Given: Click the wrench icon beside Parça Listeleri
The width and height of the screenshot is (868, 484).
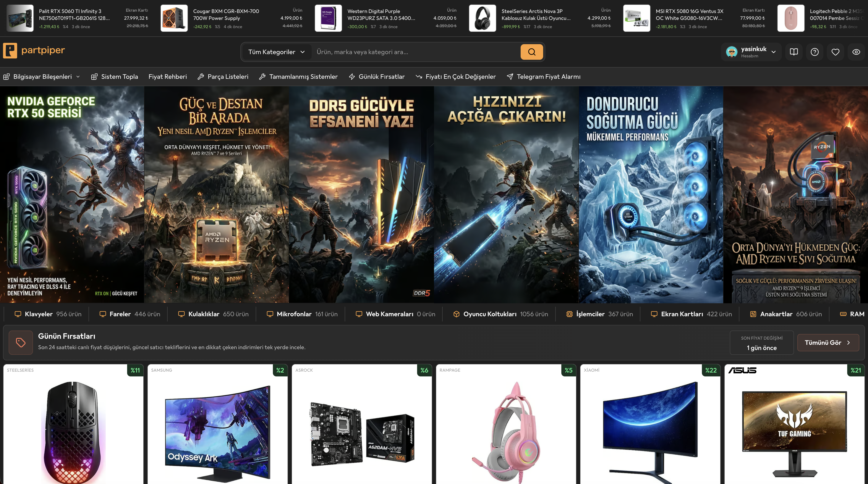Looking at the screenshot, I should (201, 77).
